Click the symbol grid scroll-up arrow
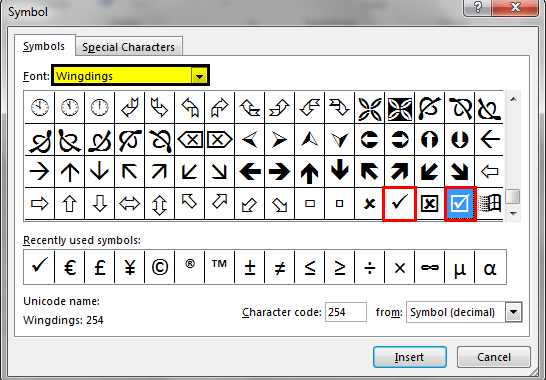546x380 pixels. (x=513, y=100)
